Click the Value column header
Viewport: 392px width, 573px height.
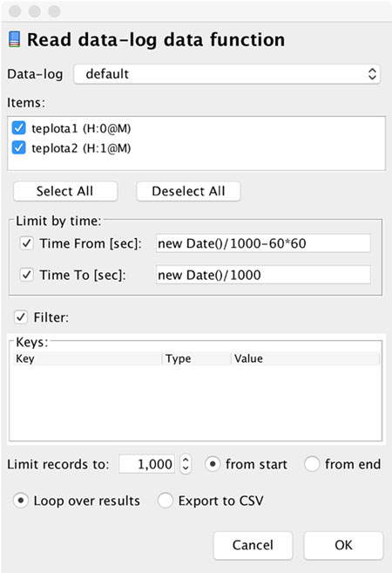coord(306,358)
